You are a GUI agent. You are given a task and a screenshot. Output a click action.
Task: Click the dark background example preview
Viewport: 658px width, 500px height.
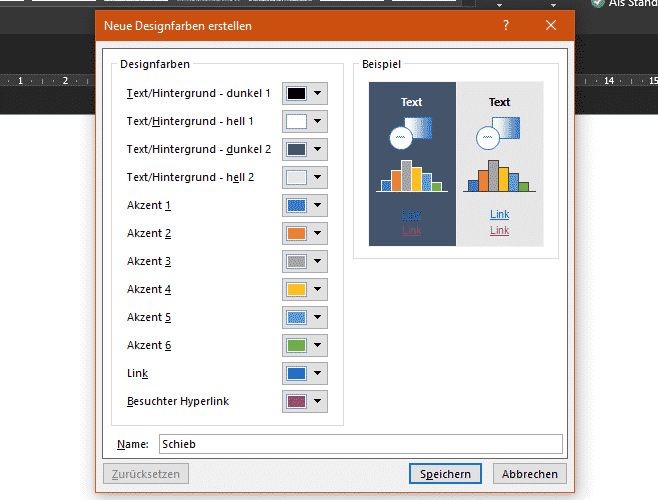point(412,164)
